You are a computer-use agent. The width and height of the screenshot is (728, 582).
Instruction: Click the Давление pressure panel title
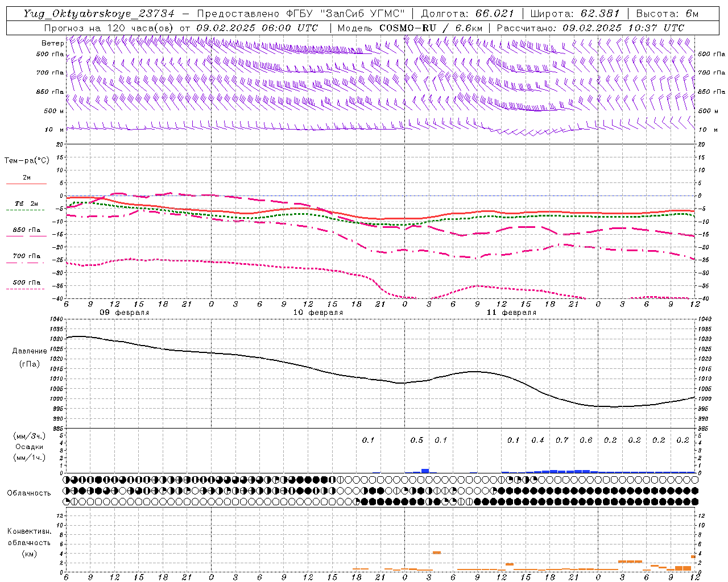coord(29,351)
